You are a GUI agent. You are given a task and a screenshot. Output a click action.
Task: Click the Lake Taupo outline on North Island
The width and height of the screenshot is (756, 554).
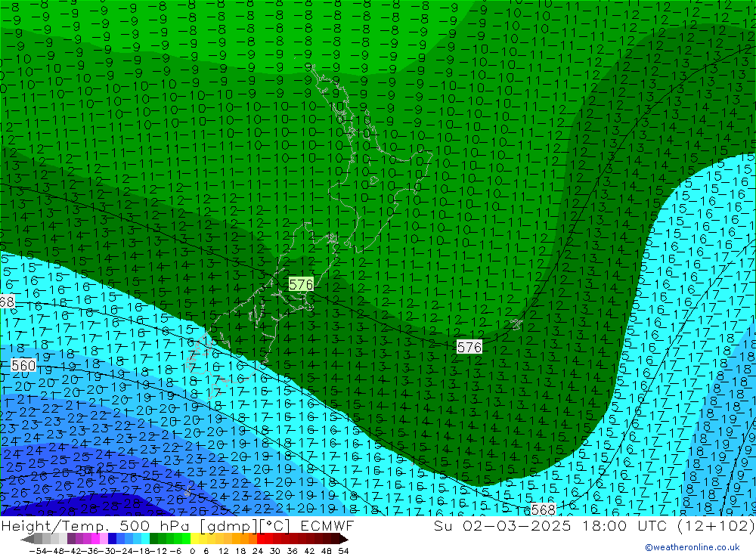click(x=374, y=181)
